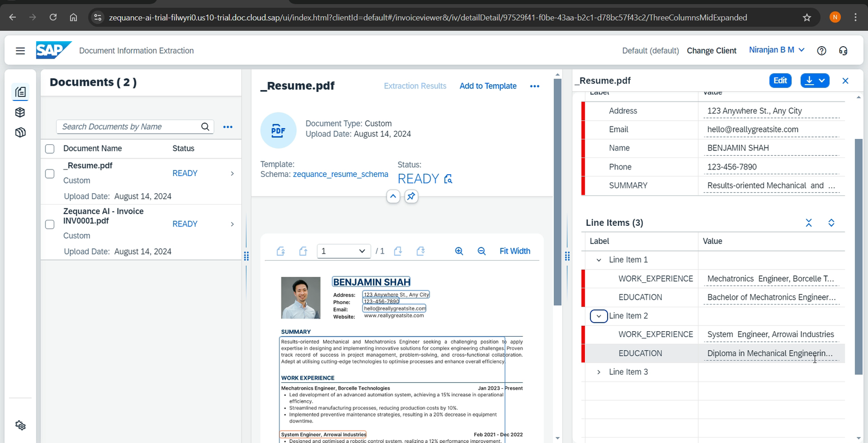Open the Chrome three-dot menu
The width and height of the screenshot is (868, 443).
[856, 17]
